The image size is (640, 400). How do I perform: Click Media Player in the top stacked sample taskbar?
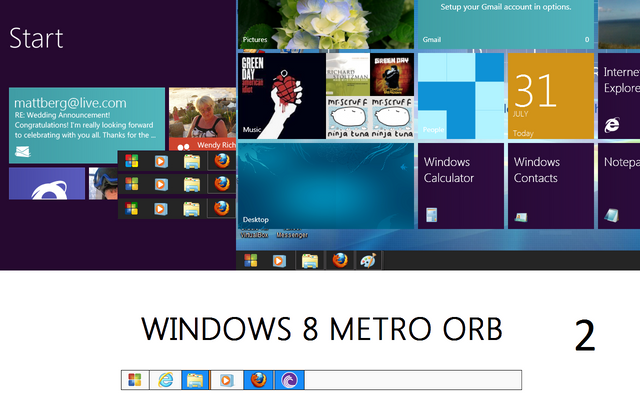pos(161,161)
